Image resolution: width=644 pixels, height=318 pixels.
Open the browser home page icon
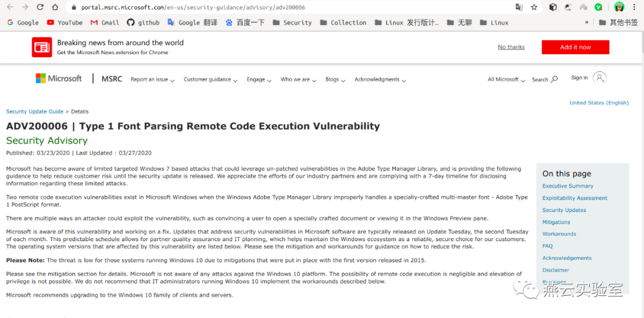(x=55, y=7)
